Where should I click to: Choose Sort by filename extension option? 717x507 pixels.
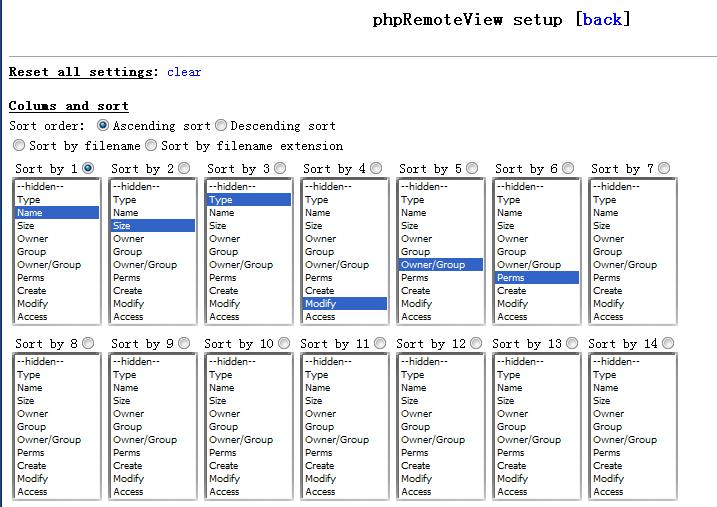[151, 145]
